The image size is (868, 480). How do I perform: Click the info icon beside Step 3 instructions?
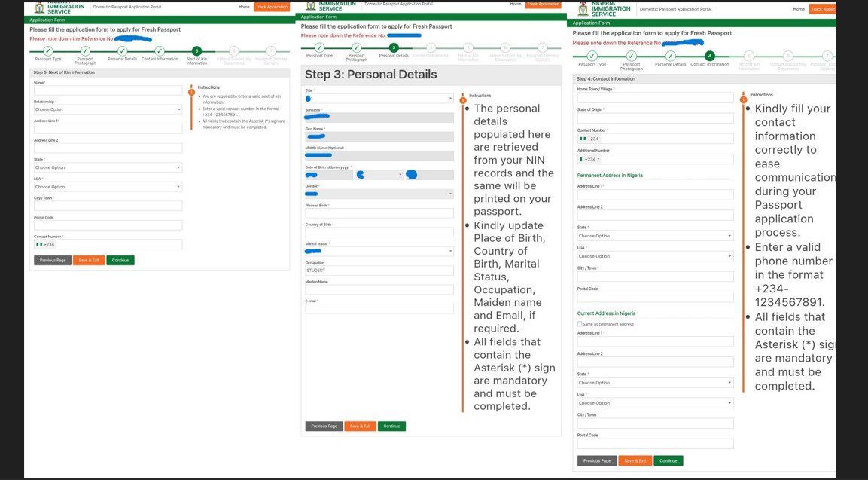click(463, 99)
